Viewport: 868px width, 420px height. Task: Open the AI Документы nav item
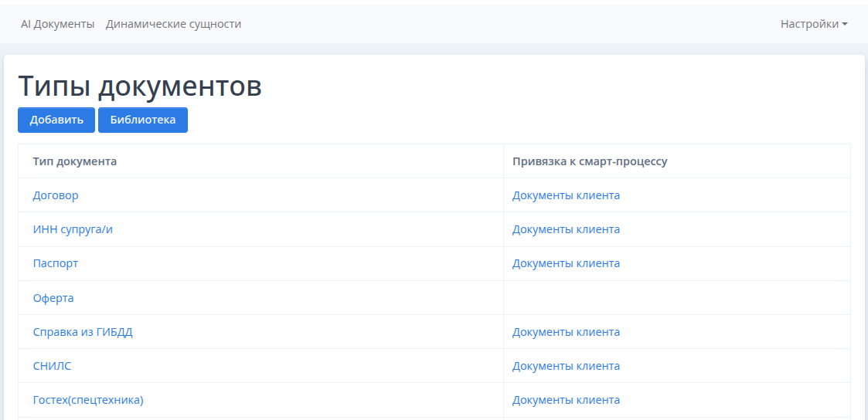(57, 24)
